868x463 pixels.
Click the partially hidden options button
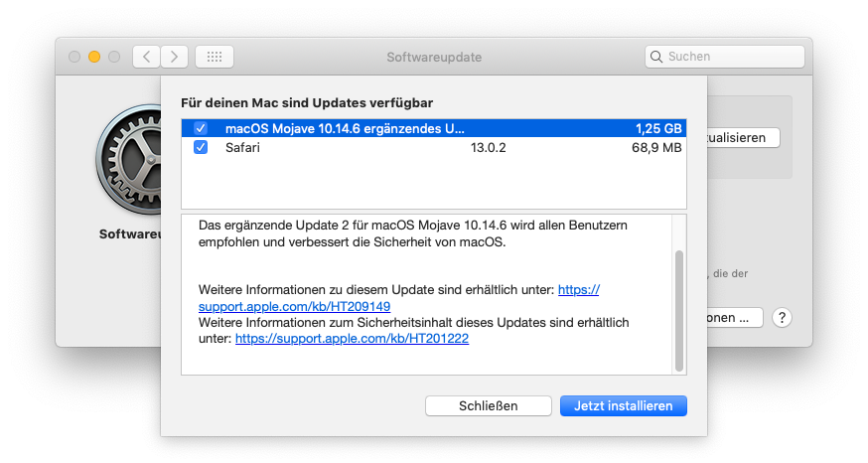point(736,318)
